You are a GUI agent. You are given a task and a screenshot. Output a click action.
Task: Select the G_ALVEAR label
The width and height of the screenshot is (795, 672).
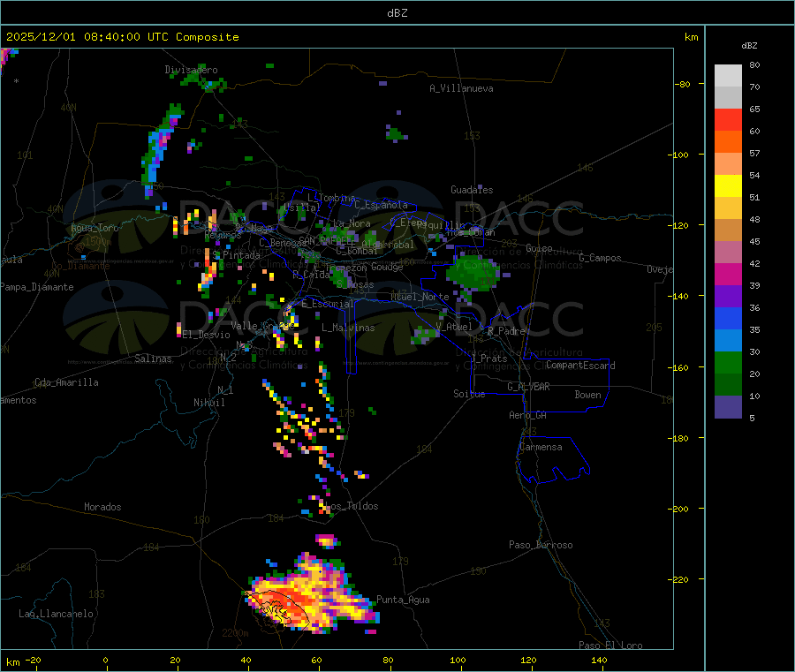coord(528,387)
